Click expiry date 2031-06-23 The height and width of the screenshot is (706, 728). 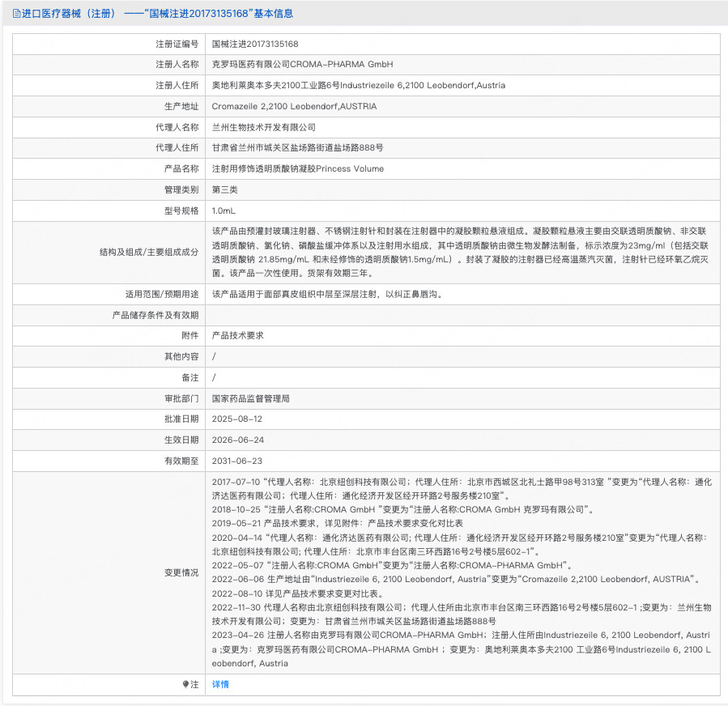pos(236,461)
